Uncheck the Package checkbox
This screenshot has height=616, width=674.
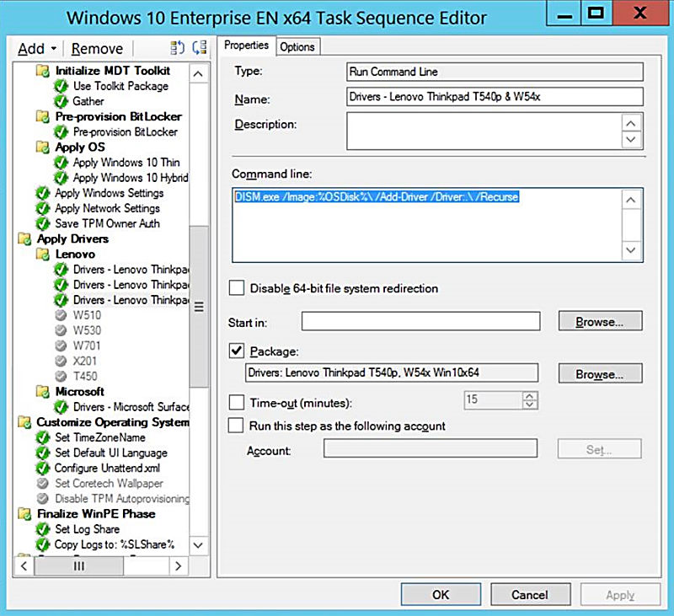(x=237, y=351)
